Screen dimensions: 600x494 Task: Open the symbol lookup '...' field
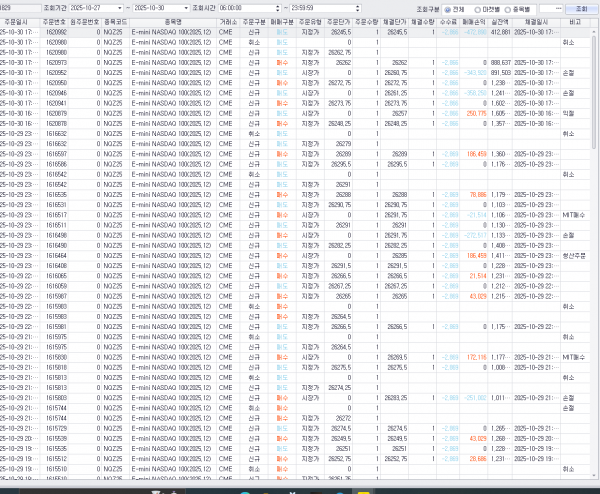(551, 8)
